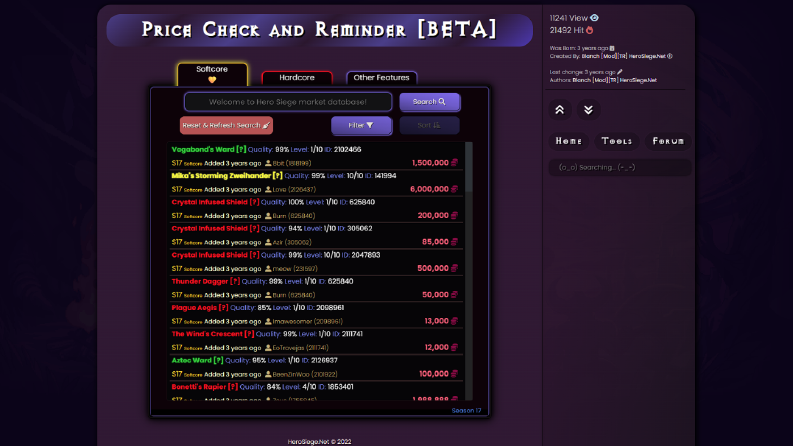Open the Forum link in sidebar
Screen dimensions: 793x446
tap(668, 141)
